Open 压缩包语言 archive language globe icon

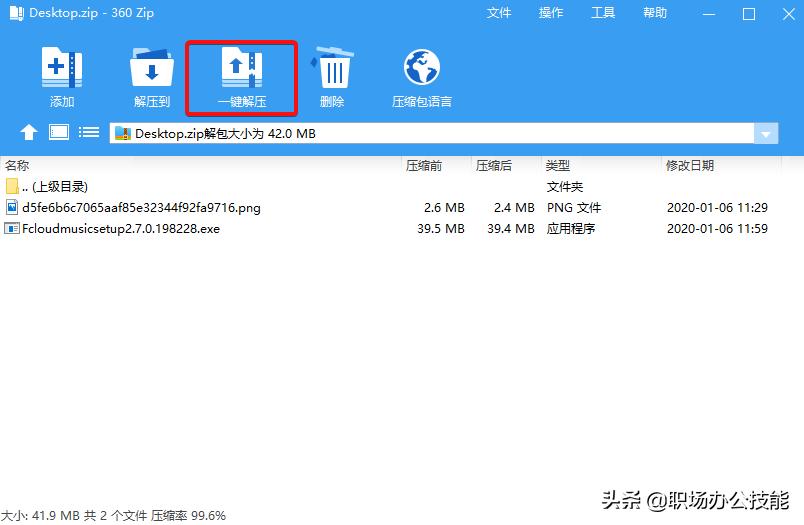click(421, 67)
